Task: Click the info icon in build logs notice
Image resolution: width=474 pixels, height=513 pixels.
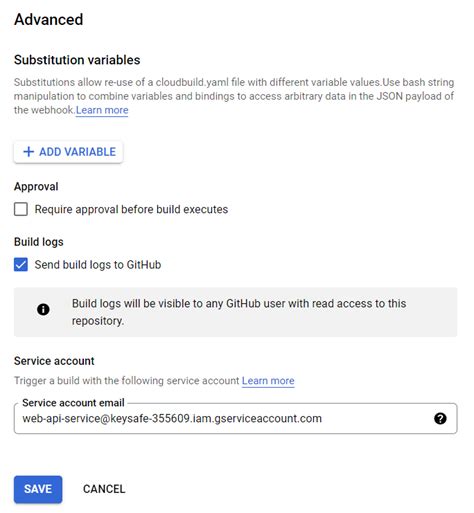Action: coord(43,309)
